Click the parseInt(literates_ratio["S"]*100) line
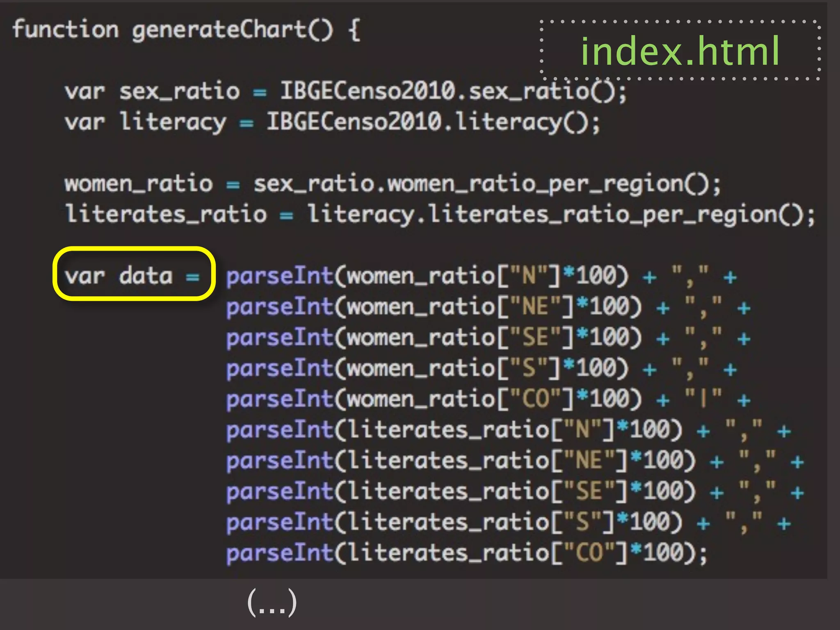840x630 pixels. (x=509, y=522)
